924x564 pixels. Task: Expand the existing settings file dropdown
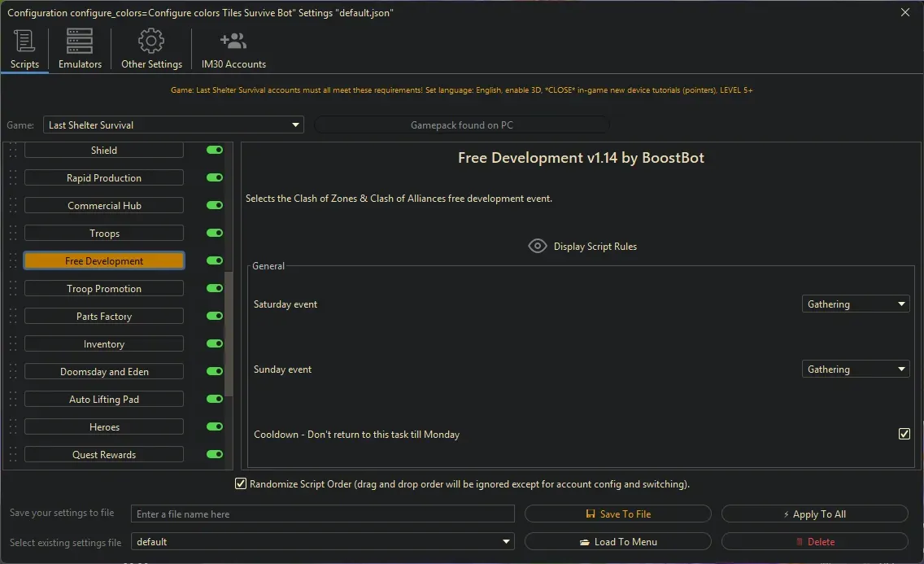[322, 541]
